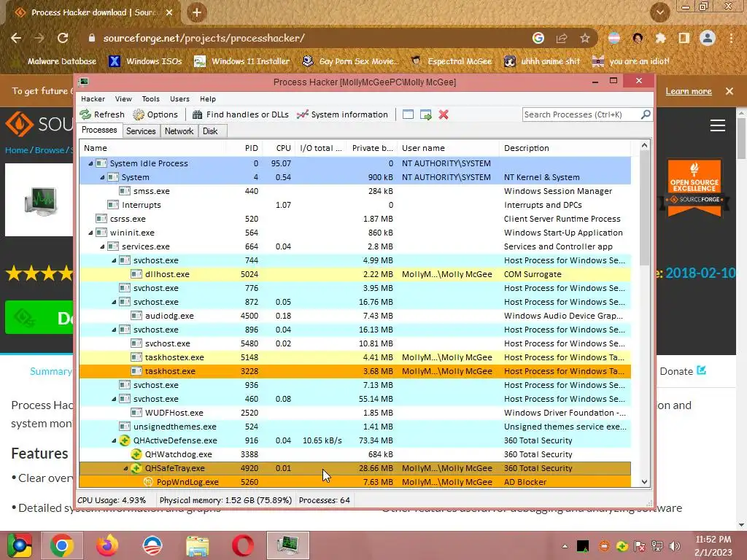
Task: Collapse the System process node
Action: pyautogui.click(x=102, y=177)
